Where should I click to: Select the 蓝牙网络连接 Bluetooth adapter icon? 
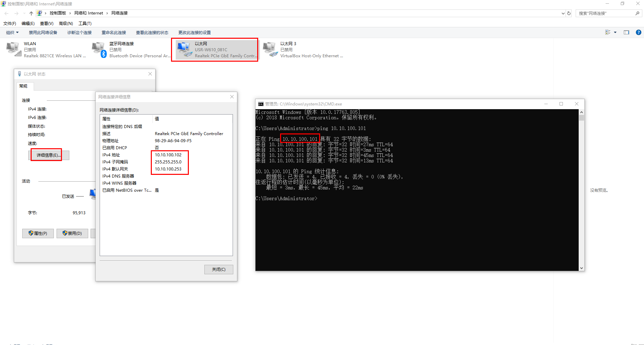coord(99,49)
